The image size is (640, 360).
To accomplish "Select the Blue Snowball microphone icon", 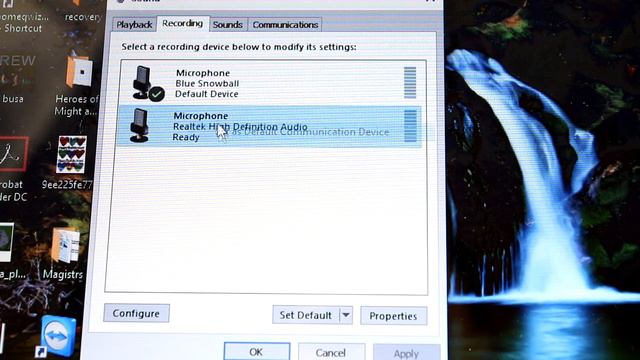I will (147, 83).
